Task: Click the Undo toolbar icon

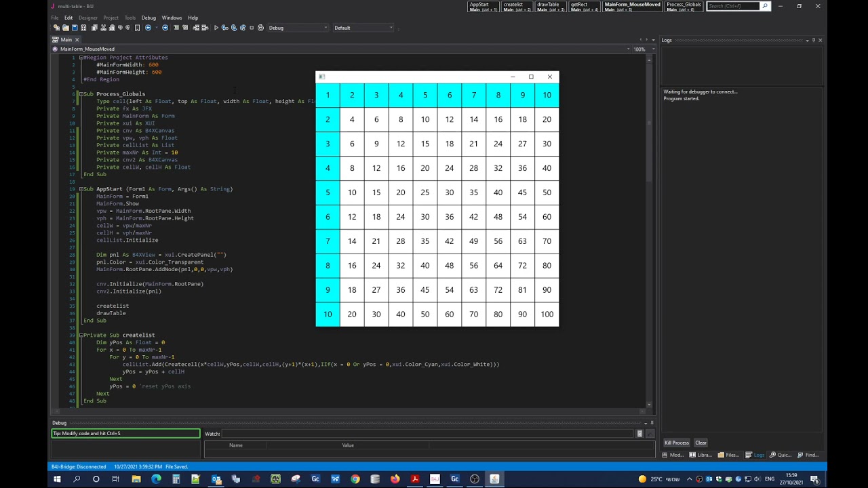Action: point(120,28)
